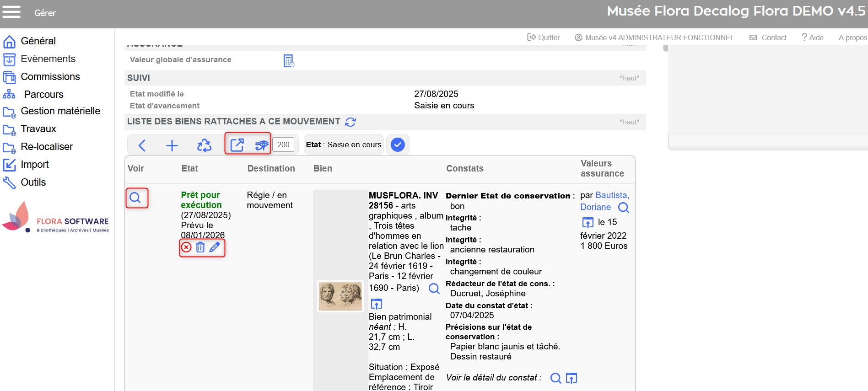The height and width of the screenshot is (391, 868).
Task: Click the export/open external icon
Action: (237, 145)
